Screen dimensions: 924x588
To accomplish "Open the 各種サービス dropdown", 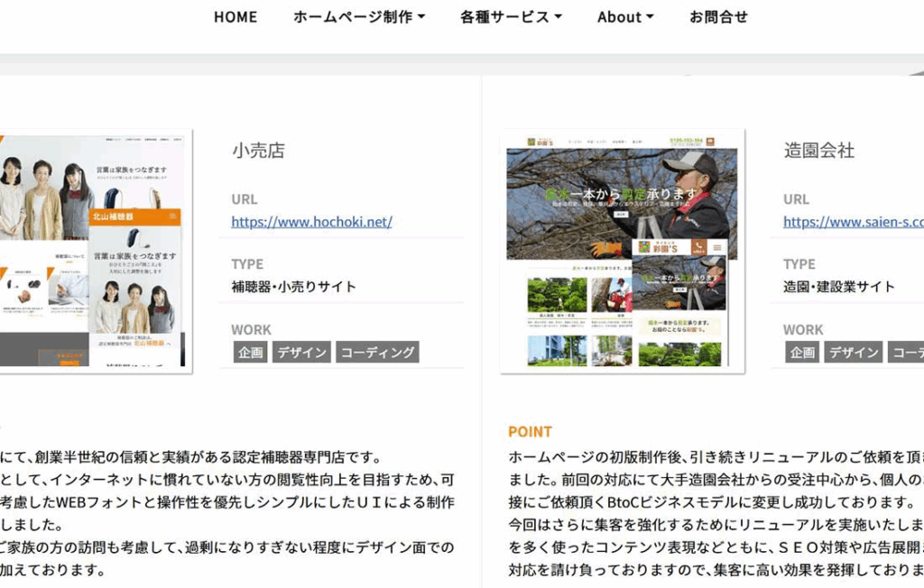I will tap(511, 17).
